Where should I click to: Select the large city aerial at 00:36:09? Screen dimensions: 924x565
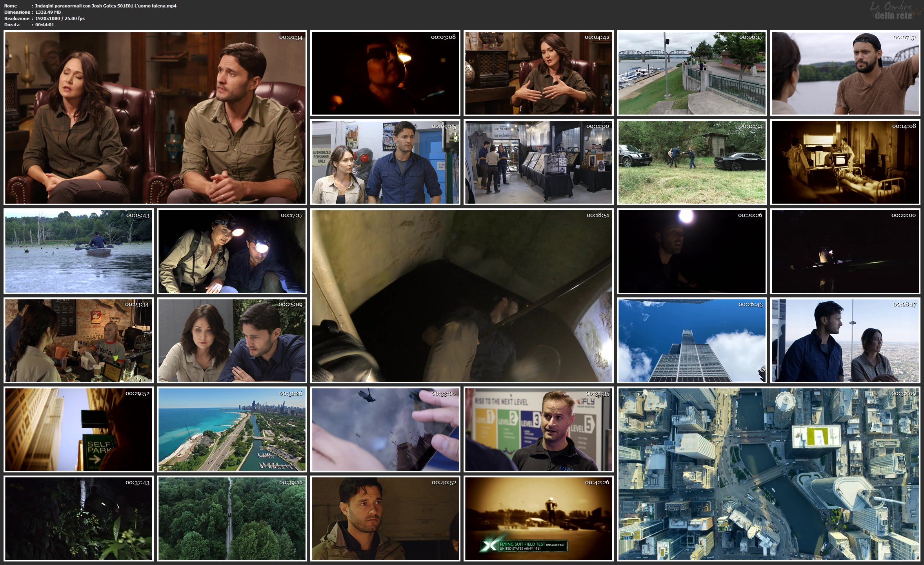[769, 474]
